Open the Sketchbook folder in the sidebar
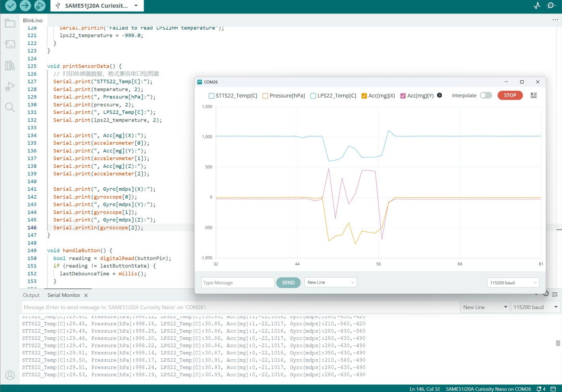The height and width of the screenshot is (392, 562). pos(10,23)
